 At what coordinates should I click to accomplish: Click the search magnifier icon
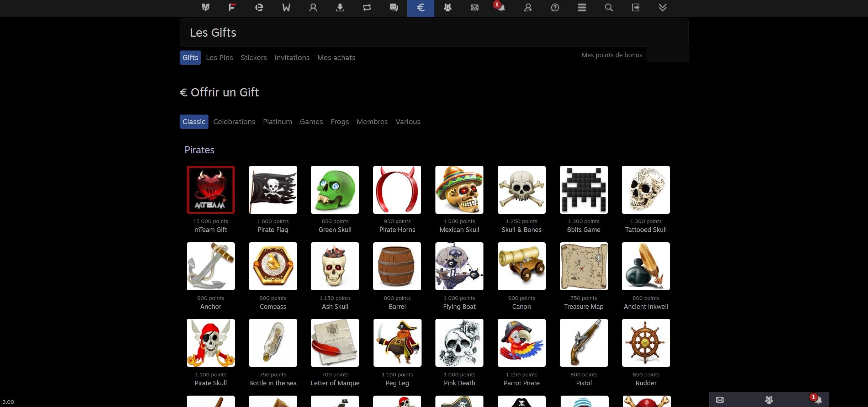(609, 8)
